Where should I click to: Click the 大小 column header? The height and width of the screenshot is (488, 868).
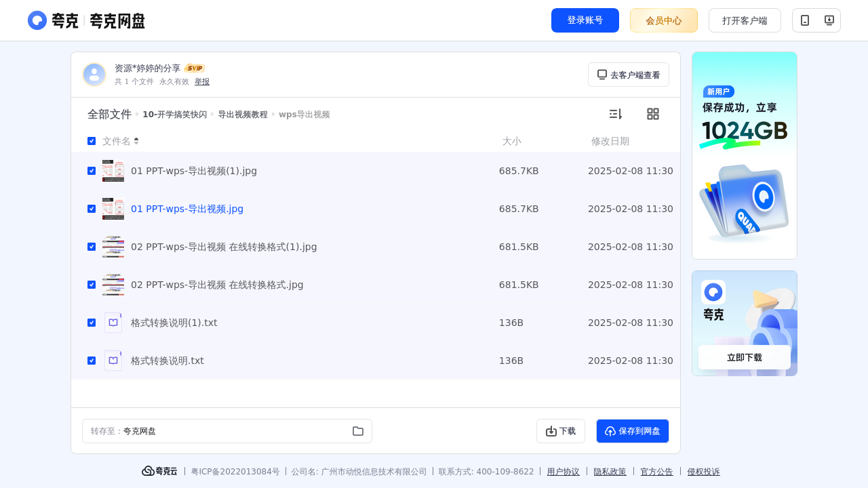(512, 141)
